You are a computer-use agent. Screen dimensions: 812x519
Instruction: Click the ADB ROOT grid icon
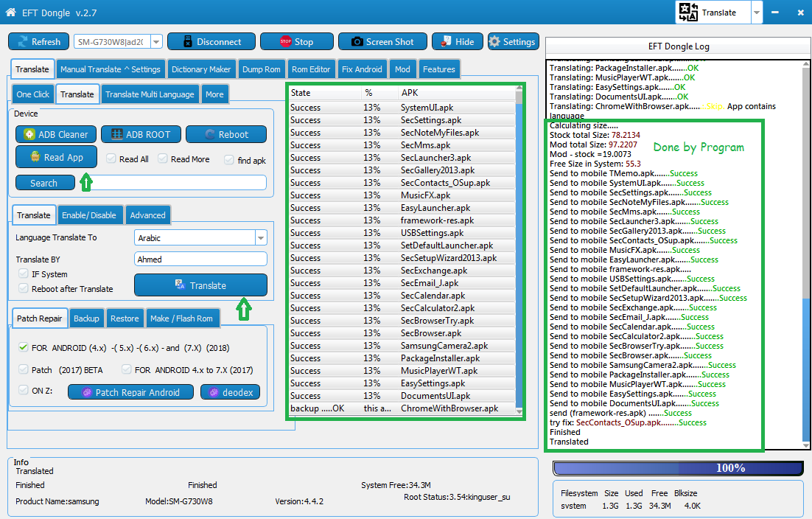[117, 134]
